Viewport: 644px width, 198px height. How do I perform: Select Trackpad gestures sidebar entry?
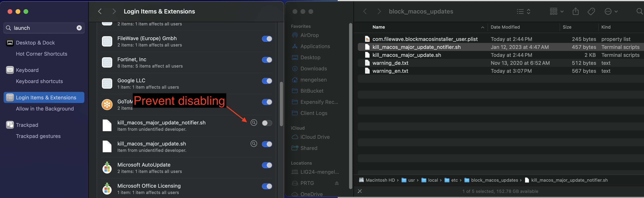point(38,136)
